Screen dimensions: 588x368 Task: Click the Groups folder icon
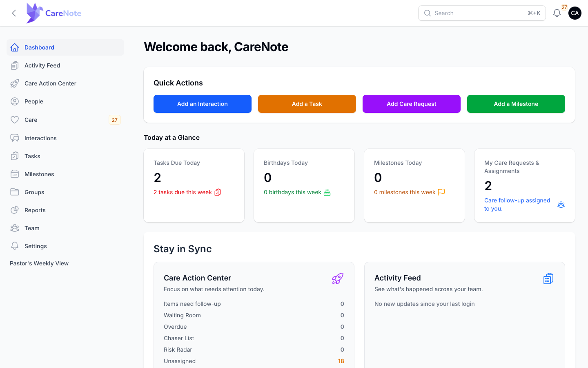pyautogui.click(x=15, y=192)
